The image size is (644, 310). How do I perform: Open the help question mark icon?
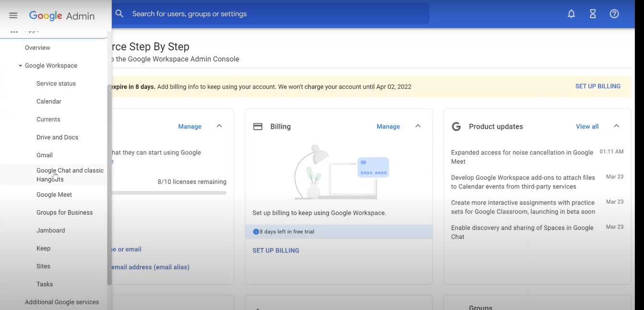tap(614, 14)
